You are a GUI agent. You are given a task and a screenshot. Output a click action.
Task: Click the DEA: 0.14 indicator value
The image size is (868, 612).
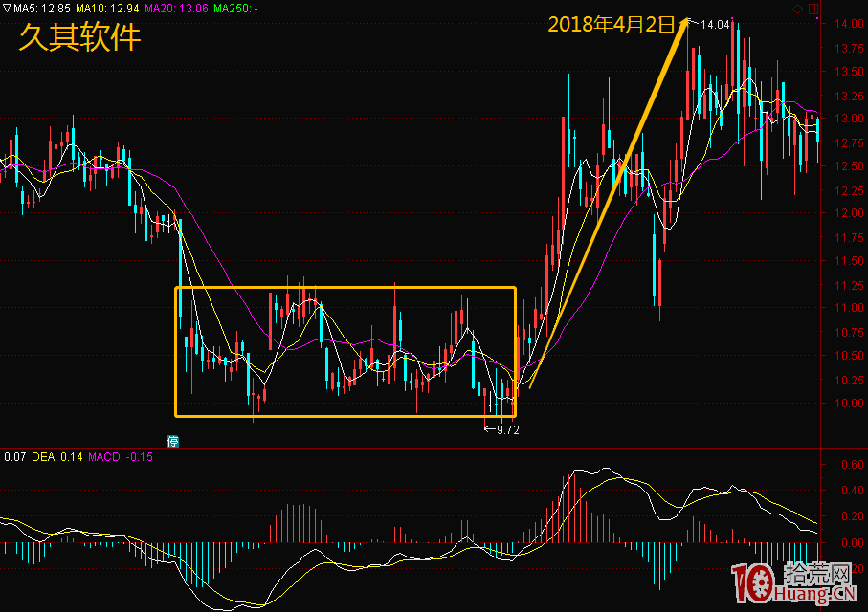(57, 457)
